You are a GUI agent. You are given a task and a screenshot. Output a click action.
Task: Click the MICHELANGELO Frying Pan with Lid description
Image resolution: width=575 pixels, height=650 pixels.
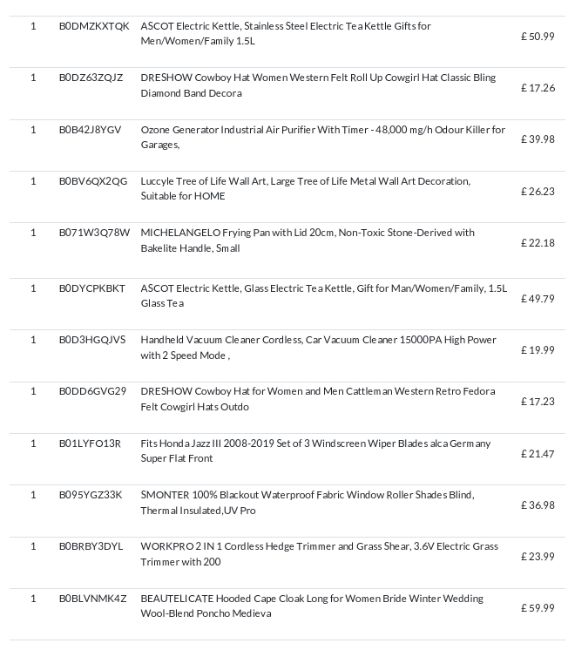tap(307, 240)
